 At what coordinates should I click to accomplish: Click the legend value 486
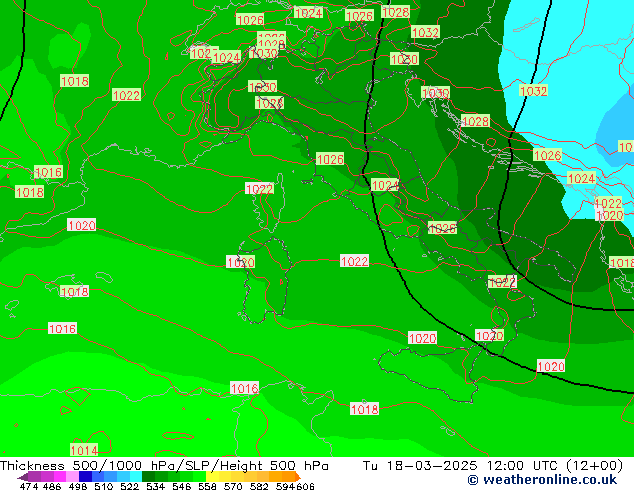coord(52,486)
